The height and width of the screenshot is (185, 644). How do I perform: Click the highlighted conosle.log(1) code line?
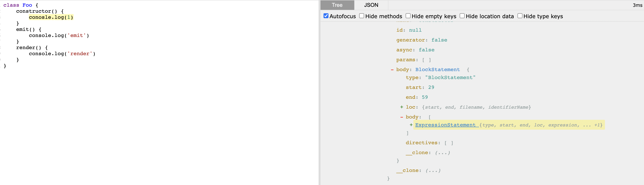tap(51, 17)
